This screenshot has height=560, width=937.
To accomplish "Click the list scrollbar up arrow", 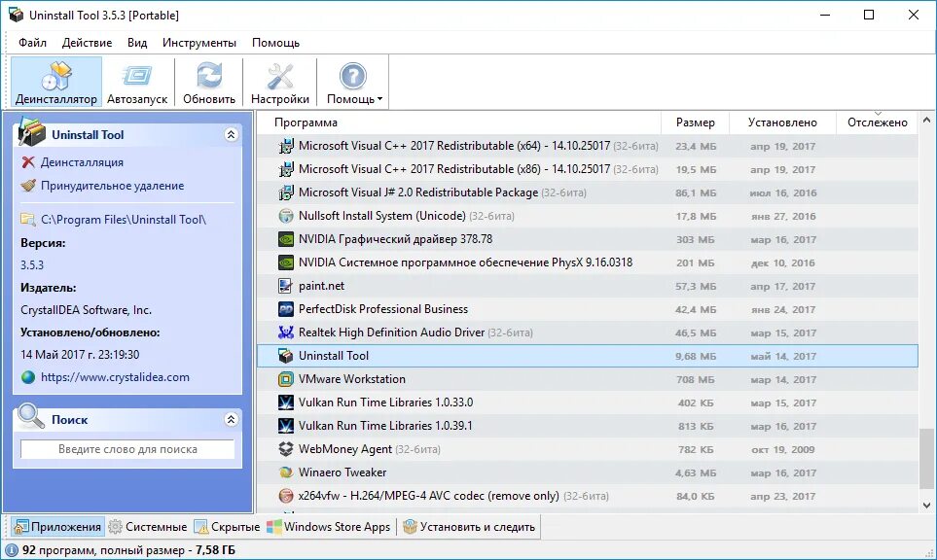I will (x=927, y=120).
